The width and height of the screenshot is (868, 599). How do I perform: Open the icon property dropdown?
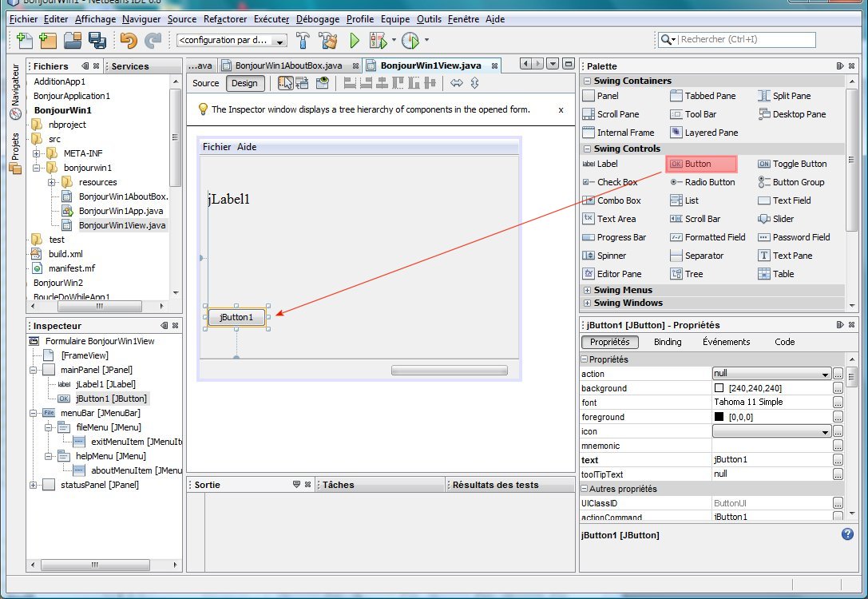tap(825, 432)
